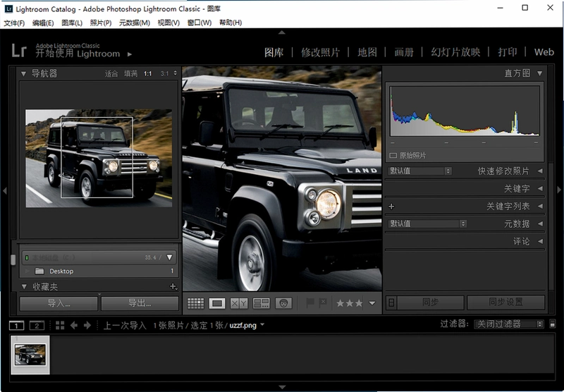Collapse the 直方图 histogram panel
564x392 pixels.
tap(539, 73)
